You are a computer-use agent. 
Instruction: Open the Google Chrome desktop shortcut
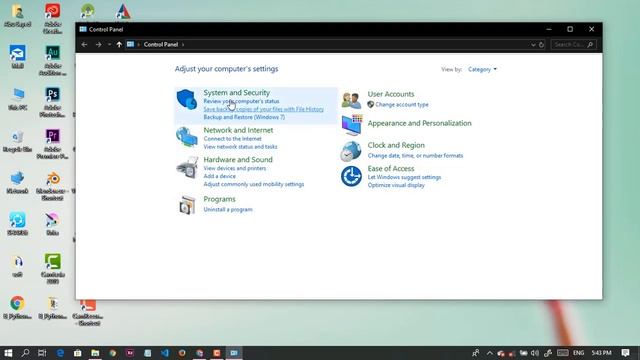(x=18, y=308)
